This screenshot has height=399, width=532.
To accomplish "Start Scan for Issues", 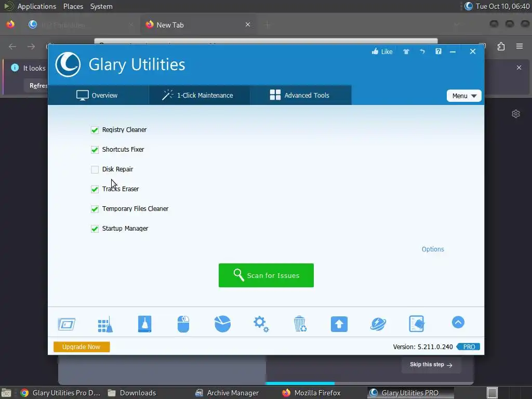I will (x=266, y=275).
